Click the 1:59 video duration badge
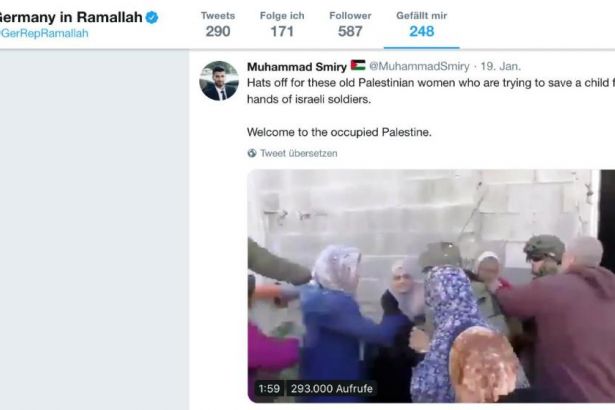Screen dimensions: 615x410 tap(269, 388)
